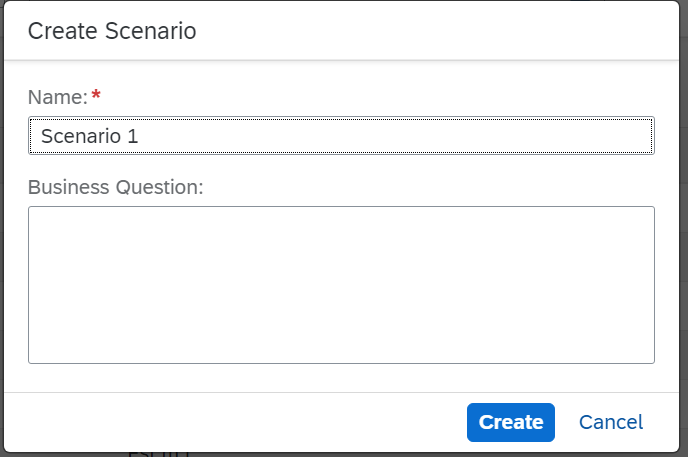Viewport: 688px width, 457px height.
Task: Confirm scenario creation with the blue button
Action: pos(510,422)
